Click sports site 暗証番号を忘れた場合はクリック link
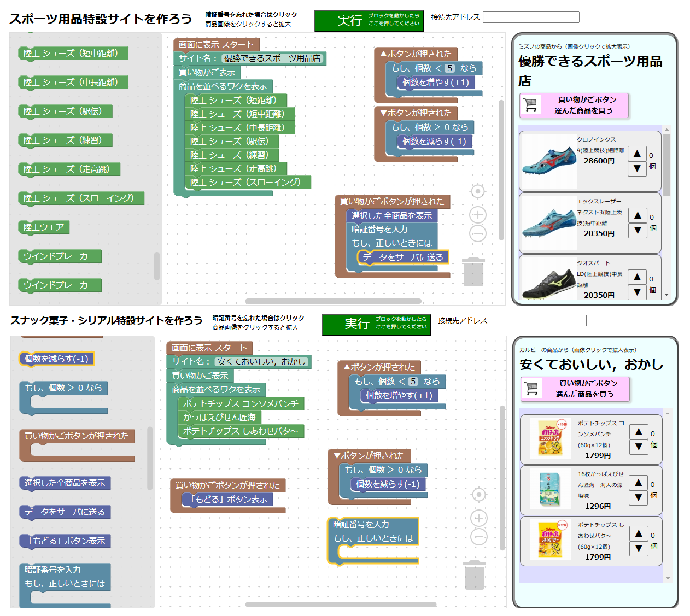The height and width of the screenshot is (616, 690). tap(252, 15)
